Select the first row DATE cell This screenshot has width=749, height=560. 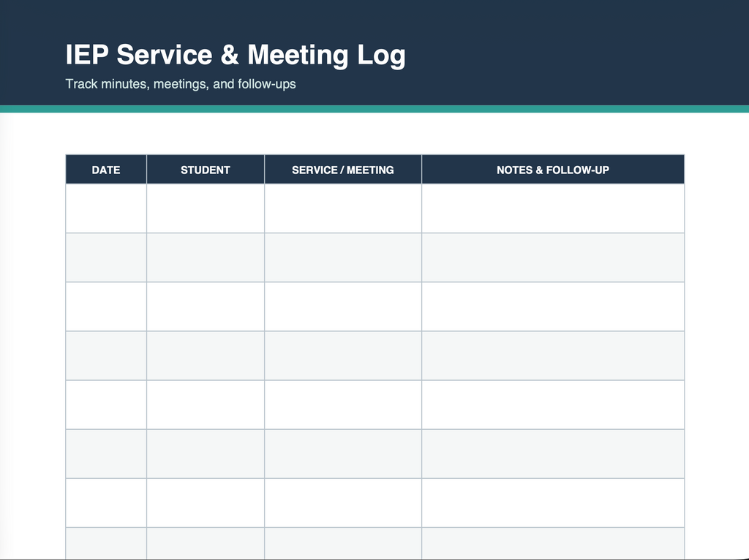click(106, 208)
